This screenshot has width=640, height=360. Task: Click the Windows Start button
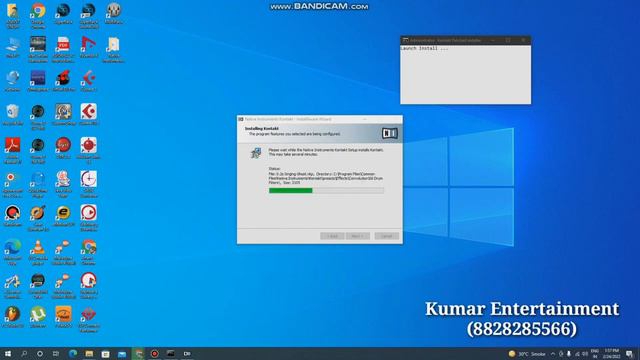[x=8, y=353]
